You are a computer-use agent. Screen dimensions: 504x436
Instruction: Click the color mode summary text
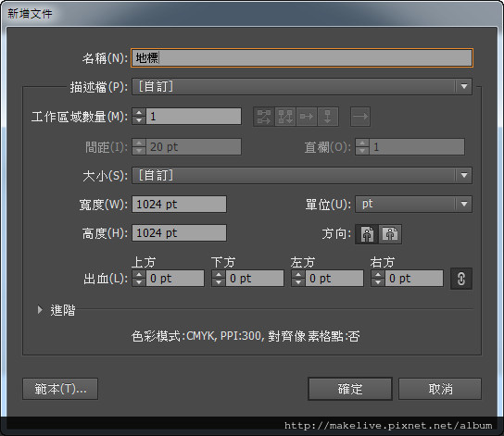246,336
